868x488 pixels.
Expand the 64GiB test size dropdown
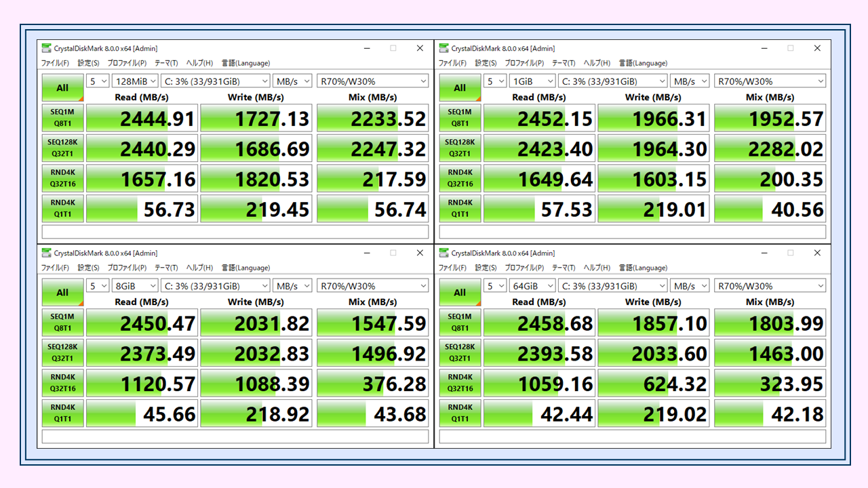tap(532, 286)
